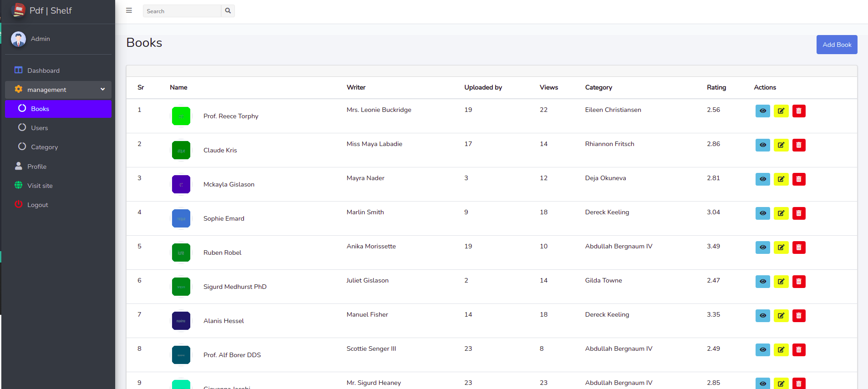View the Prof. Alf Borer DDS book
The image size is (868, 389).
click(x=763, y=350)
